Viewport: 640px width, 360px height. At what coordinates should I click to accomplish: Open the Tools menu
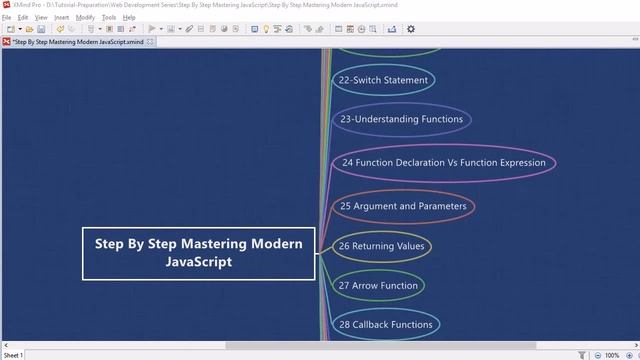click(x=109, y=18)
